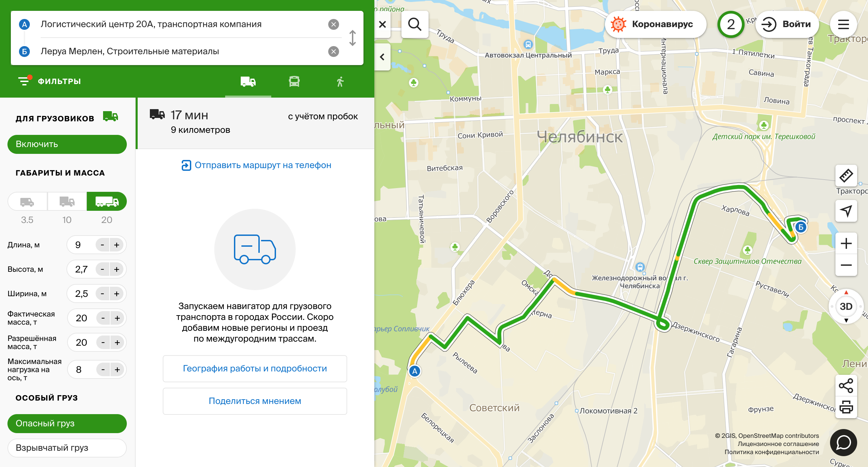The height and width of the screenshot is (467, 868).
Task: Decrease Ширина width value
Action: click(x=102, y=294)
